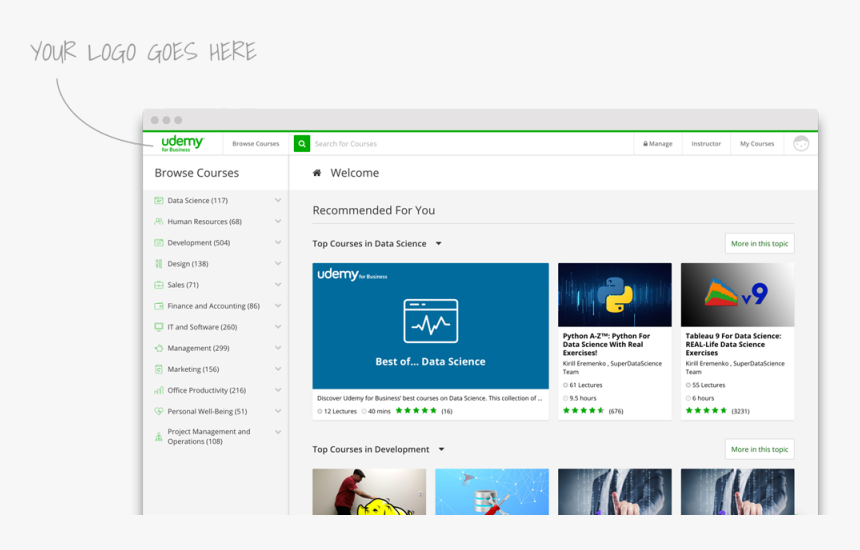Expand the Human Resources sidebar chevron

click(x=278, y=222)
